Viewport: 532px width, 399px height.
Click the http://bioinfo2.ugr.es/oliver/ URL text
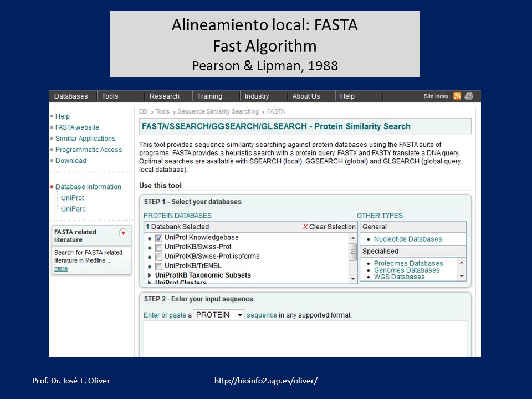(x=265, y=381)
